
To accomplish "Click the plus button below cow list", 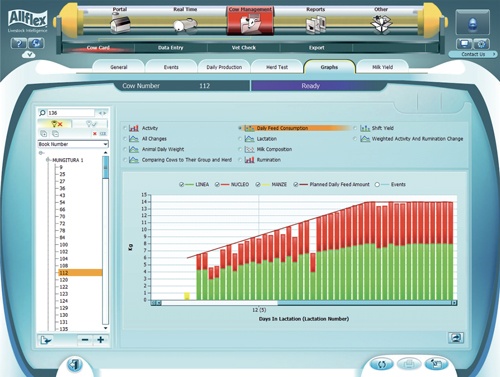I will click(101, 340).
